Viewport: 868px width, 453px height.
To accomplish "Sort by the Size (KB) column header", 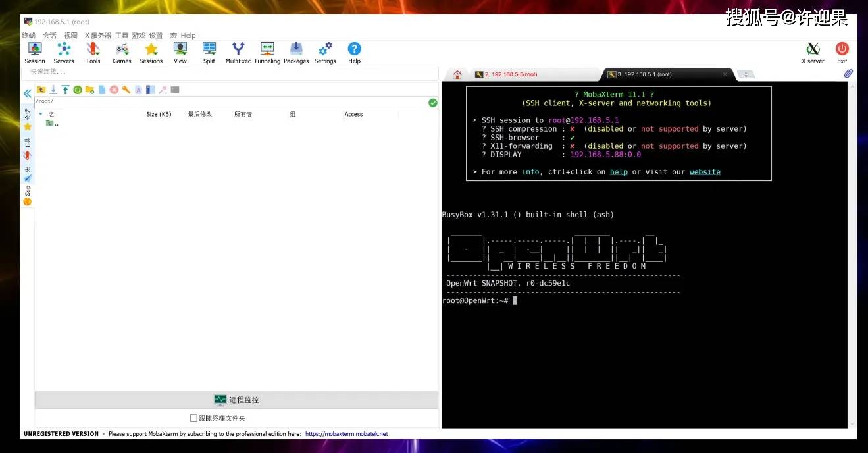I will pos(159,114).
